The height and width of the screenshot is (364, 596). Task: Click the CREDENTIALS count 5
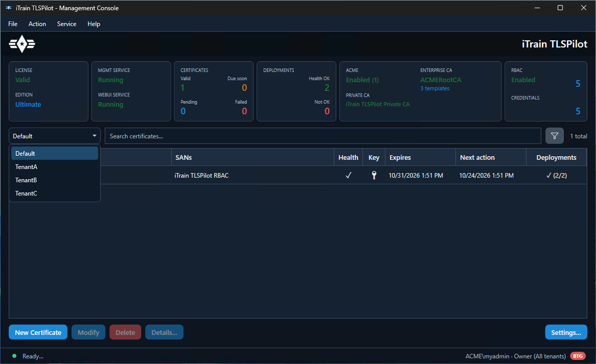point(578,111)
